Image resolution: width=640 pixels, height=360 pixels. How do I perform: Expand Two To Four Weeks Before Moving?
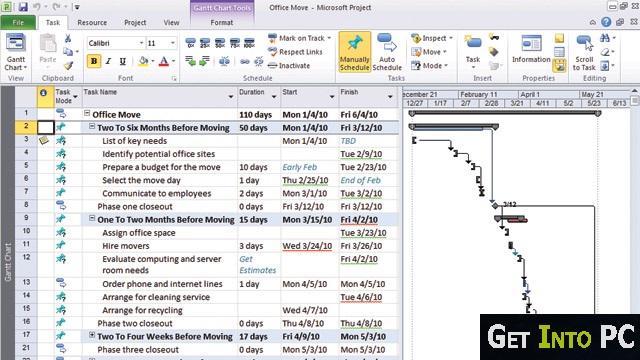[x=92, y=335]
